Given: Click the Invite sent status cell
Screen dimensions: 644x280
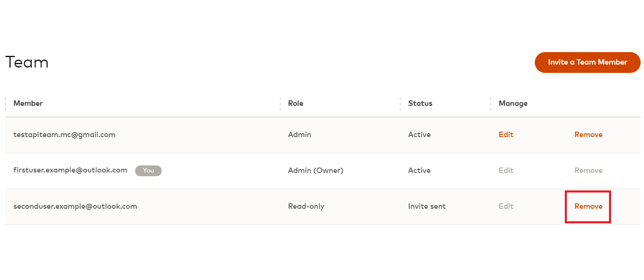Looking at the screenshot, I should (427, 206).
